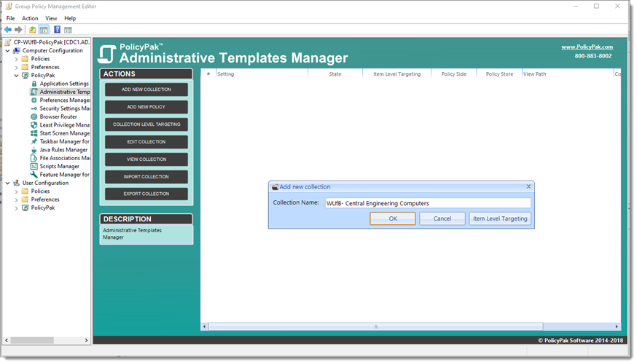Sort by the Policy Store column header
This screenshot has height=364, width=637.
point(499,74)
